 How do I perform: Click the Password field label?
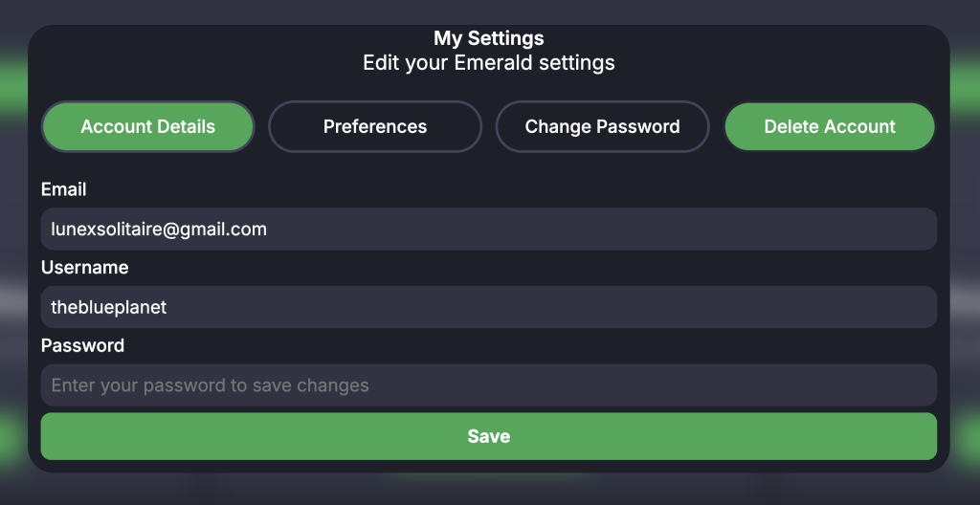(82, 345)
